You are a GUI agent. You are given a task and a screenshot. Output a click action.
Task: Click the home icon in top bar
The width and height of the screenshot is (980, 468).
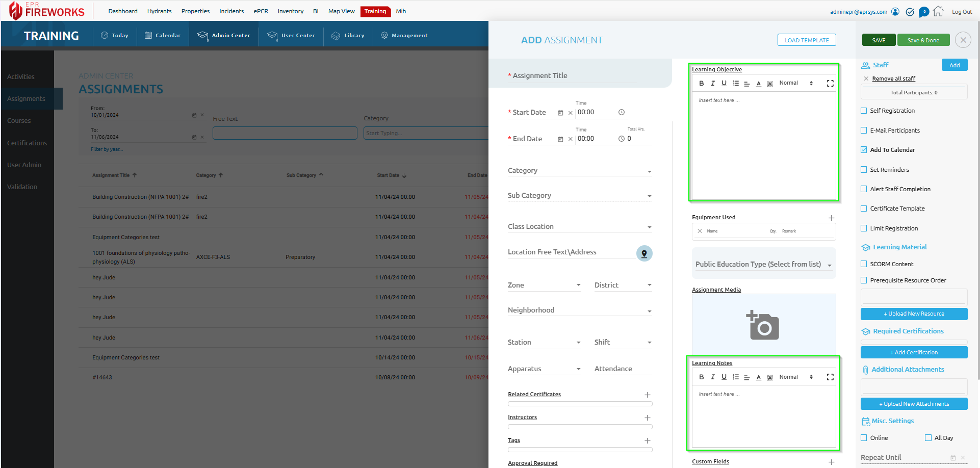coord(938,12)
